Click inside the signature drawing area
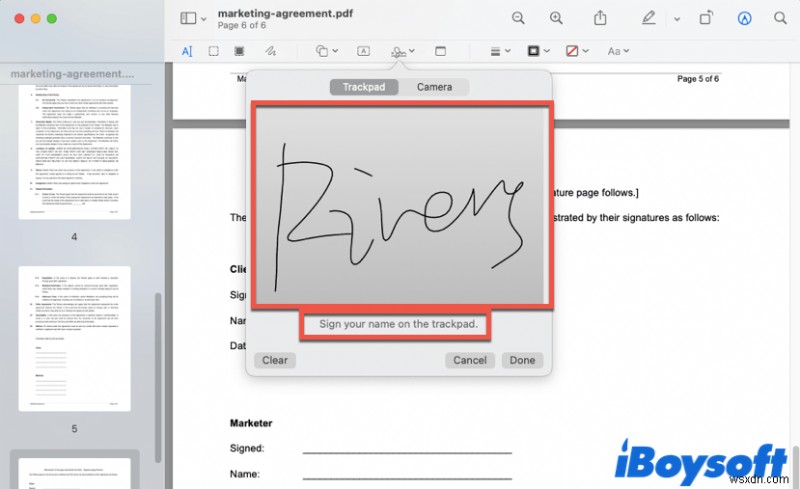 click(400, 205)
